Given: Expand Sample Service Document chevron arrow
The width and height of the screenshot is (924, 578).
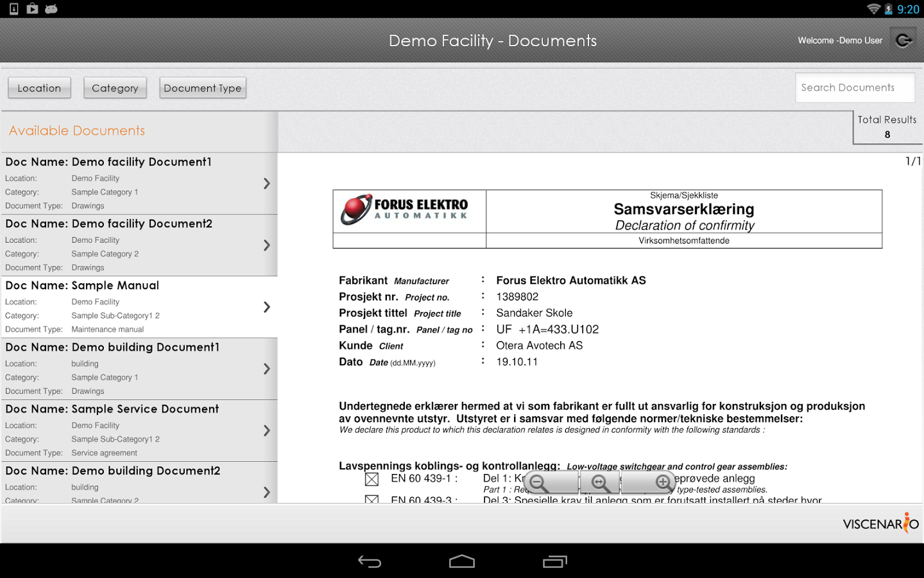Looking at the screenshot, I should tap(267, 430).
